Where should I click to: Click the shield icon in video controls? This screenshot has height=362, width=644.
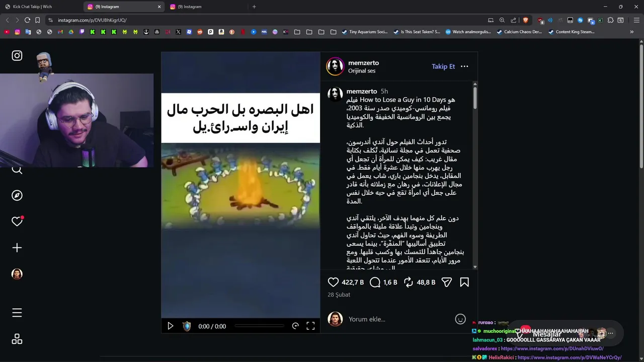point(187,326)
